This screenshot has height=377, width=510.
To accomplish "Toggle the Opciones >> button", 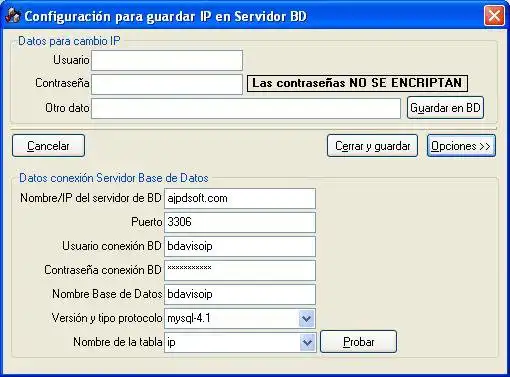I will (x=461, y=146).
